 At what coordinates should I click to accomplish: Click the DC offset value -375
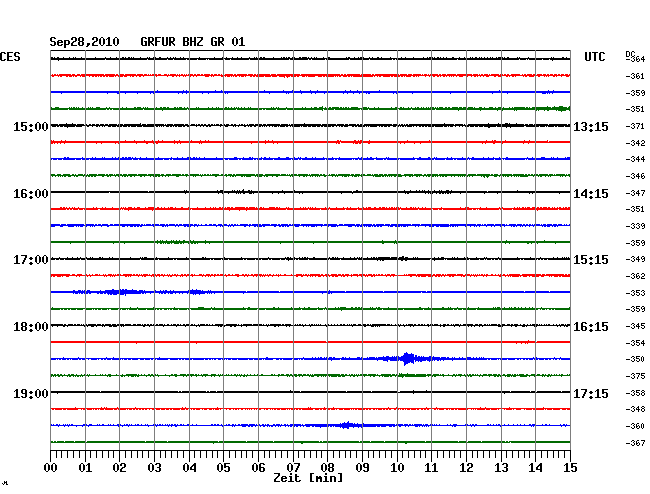(x=635, y=376)
